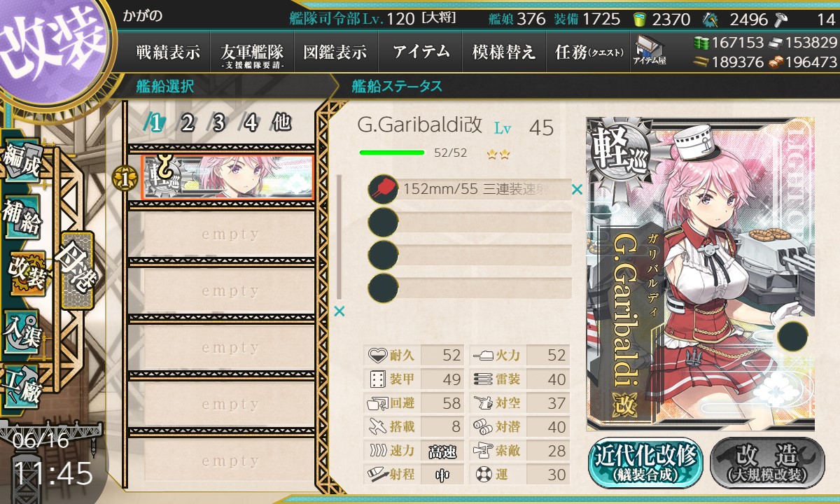The image size is (840, 504).
Task: Switch to fleet 3 tab
Action: [x=218, y=122]
